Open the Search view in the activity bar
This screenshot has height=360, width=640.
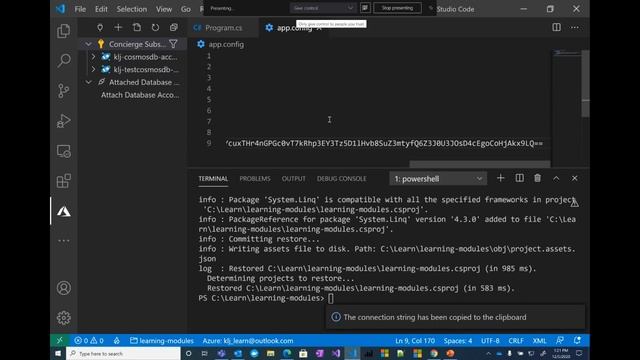63,61
